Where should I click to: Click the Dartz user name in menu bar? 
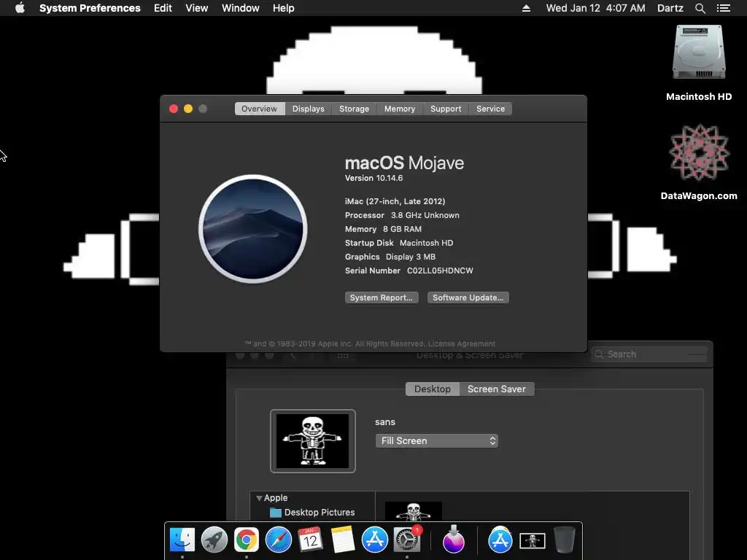[670, 8]
